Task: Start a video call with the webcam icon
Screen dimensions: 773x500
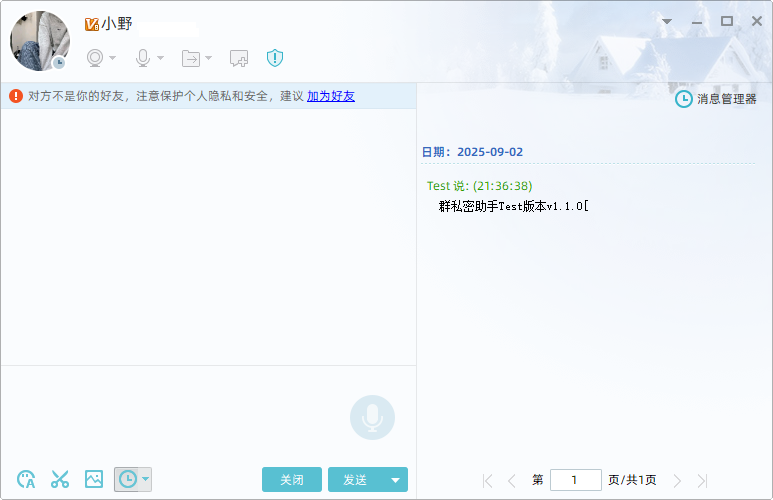Action: [95, 58]
